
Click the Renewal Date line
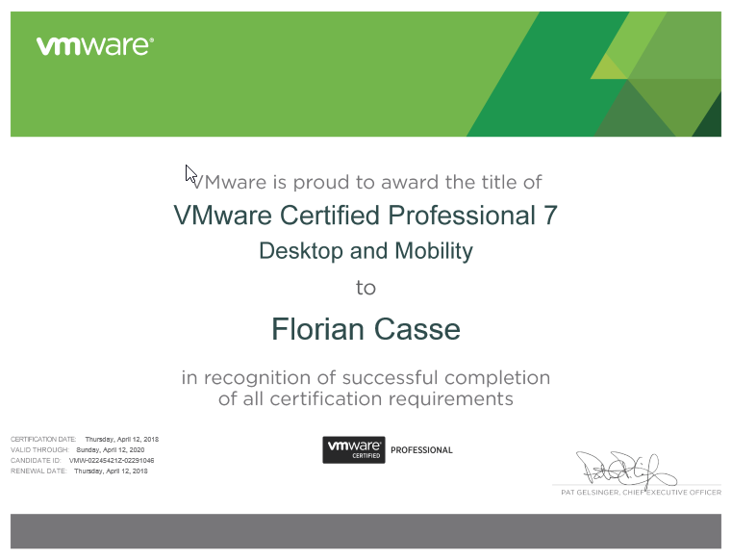pyautogui.click(x=79, y=471)
